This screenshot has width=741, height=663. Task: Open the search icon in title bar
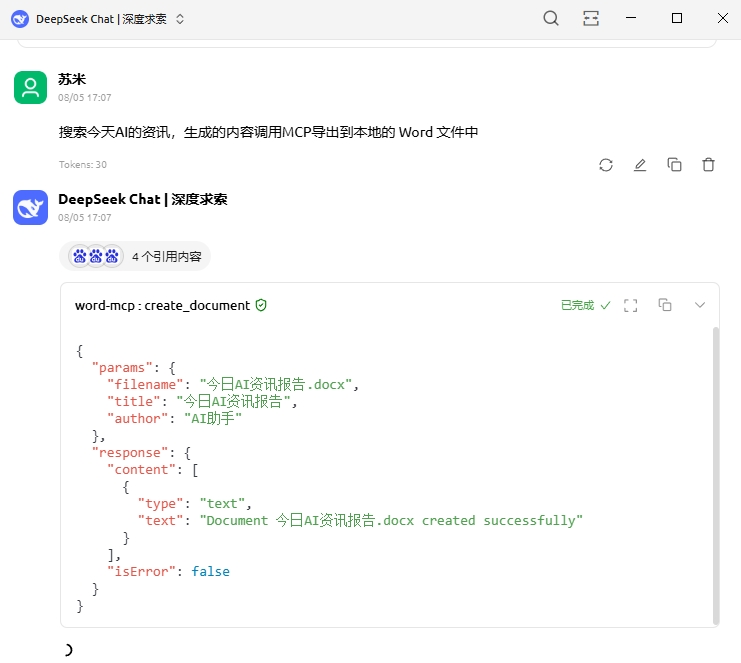pyautogui.click(x=551, y=18)
